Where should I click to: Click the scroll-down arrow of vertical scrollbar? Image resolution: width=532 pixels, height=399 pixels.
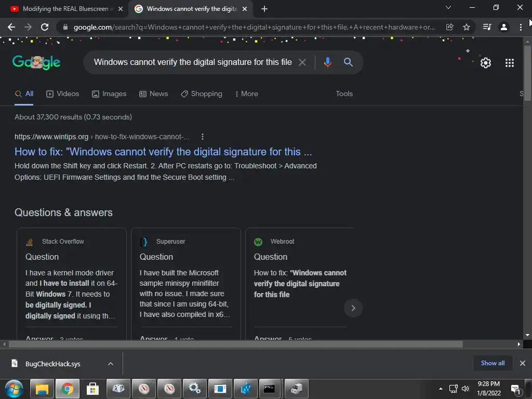tap(527, 335)
